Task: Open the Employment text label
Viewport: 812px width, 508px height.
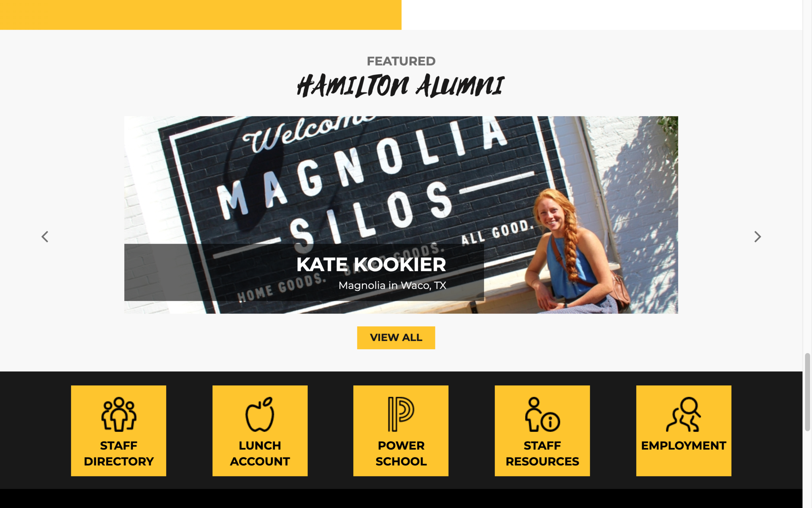Action: 684,445
